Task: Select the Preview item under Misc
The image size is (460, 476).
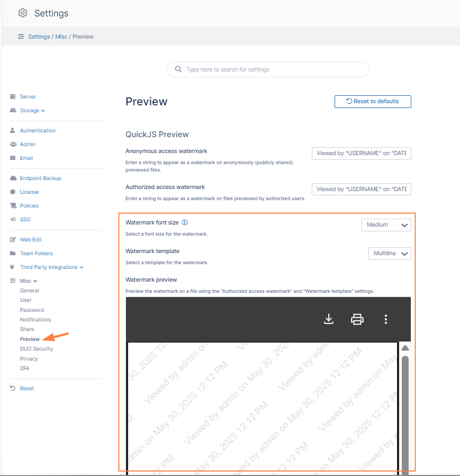Action: pos(30,339)
